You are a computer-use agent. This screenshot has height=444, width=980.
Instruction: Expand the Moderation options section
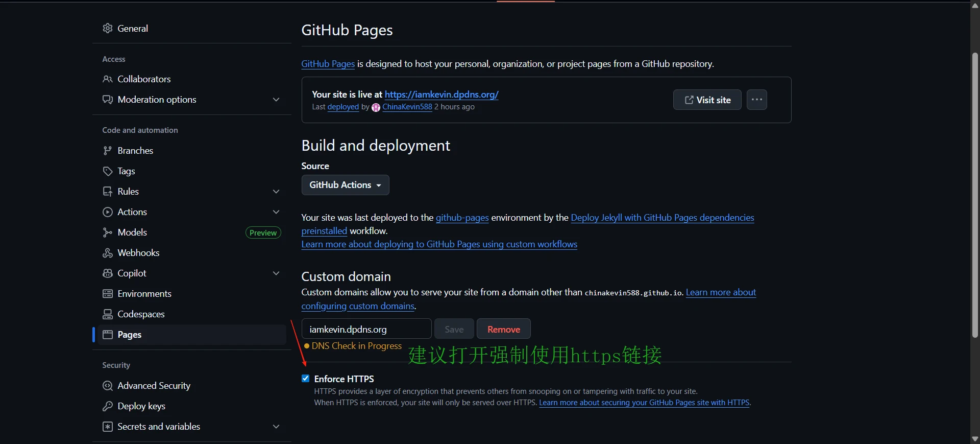click(276, 100)
